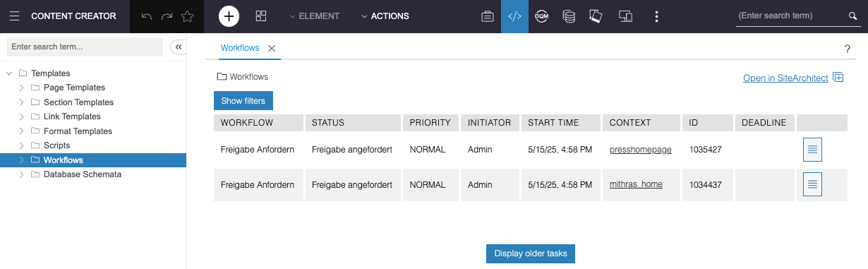Image resolution: width=868 pixels, height=269 pixels.
Task: Open the ACTIONS dropdown menu
Action: 385,16
